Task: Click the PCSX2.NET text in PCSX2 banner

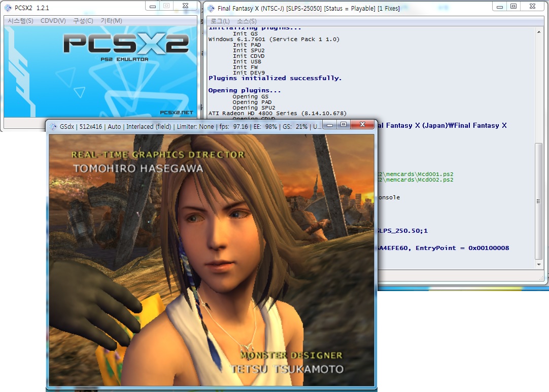Action: click(x=177, y=113)
